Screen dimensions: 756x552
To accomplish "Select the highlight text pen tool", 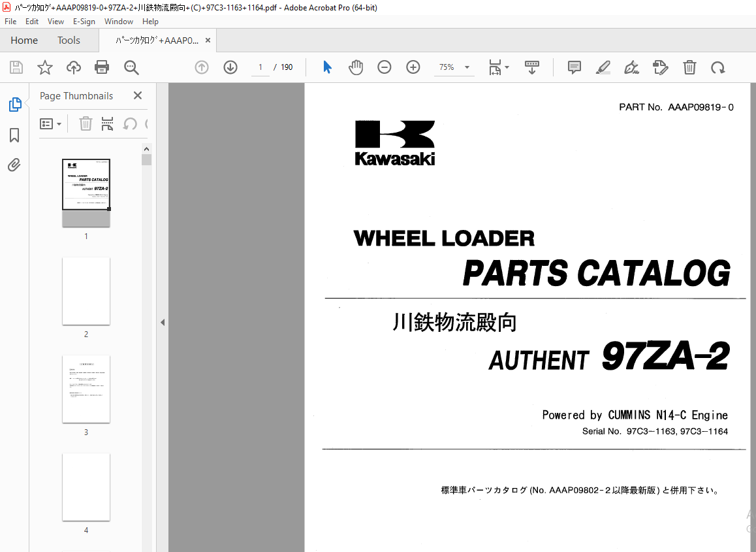I will pos(603,67).
